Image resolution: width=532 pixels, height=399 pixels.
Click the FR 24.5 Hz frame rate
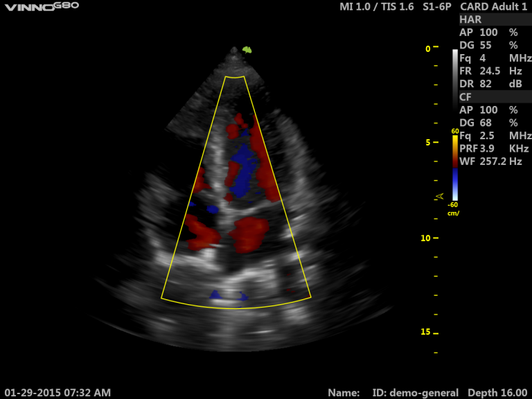[490, 71]
